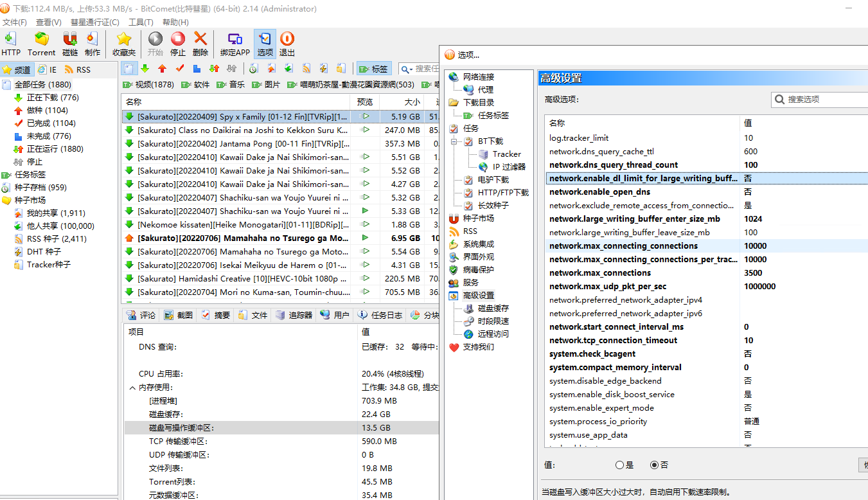Screen dimensions: 868x500
Task: Select 远程访问 in options tree
Action: click(493, 334)
